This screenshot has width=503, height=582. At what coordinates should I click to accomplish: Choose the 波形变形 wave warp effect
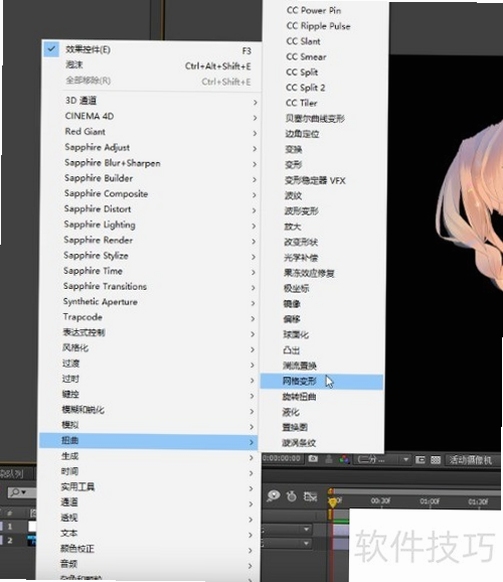pyautogui.click(x=323, y=212)
